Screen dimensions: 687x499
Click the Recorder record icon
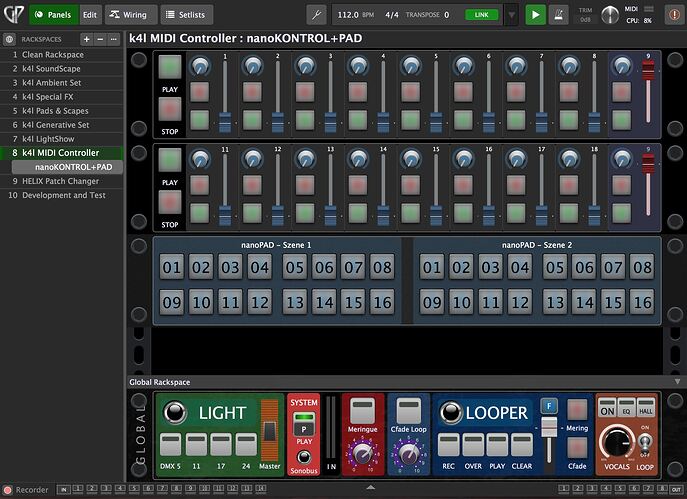point(7,490)
